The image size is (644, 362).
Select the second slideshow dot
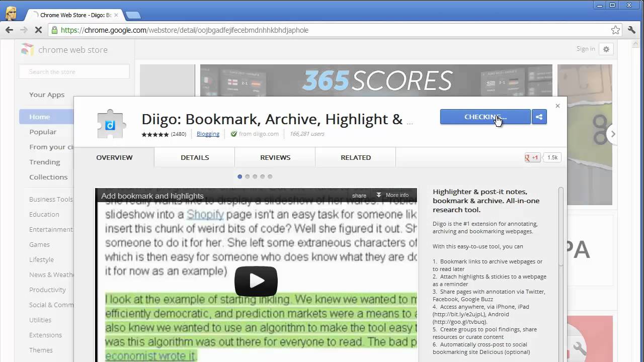click(248, 176)
